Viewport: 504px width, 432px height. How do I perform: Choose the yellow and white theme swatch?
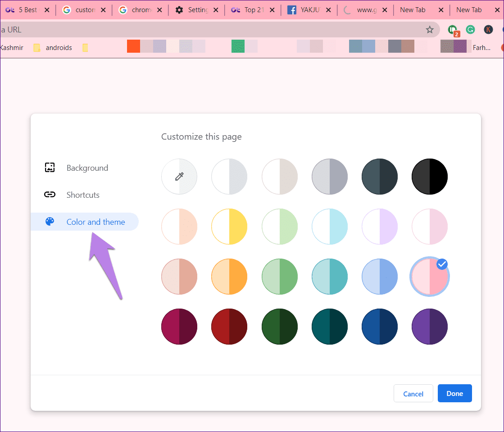tap(229, 227)
